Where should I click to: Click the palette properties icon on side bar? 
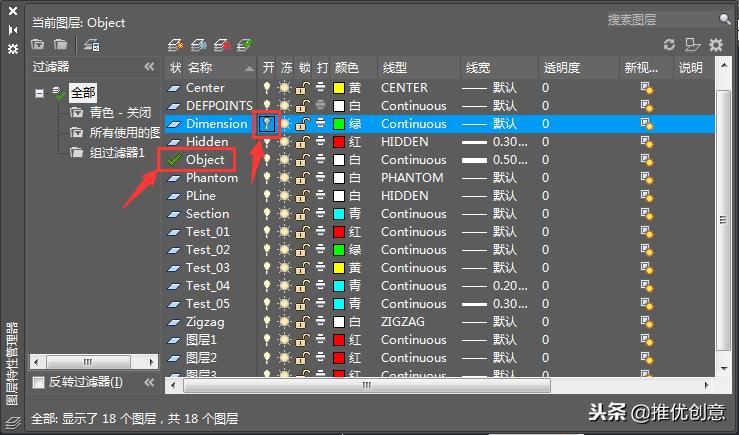13,49
